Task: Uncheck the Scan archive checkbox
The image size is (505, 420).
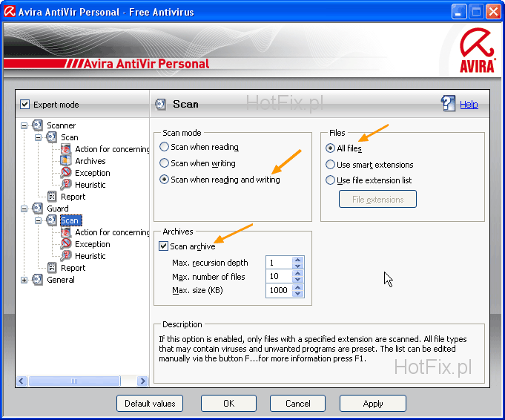Action: click(164, 246)
